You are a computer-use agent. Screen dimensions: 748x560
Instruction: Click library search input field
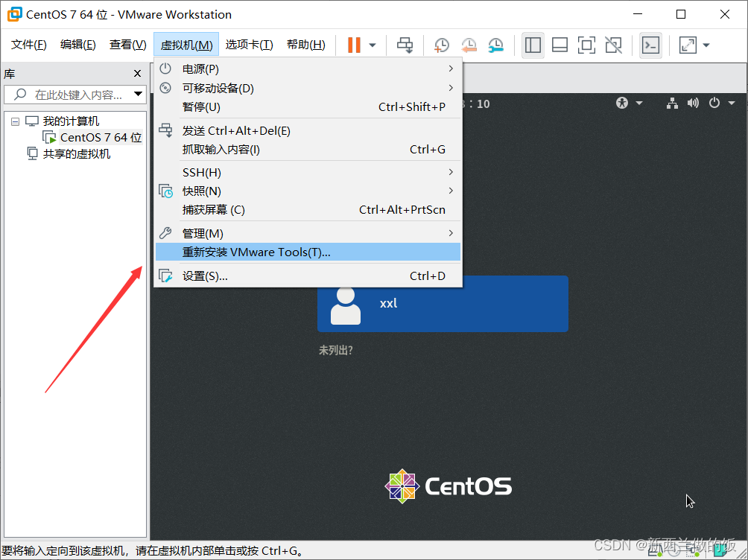pyautogui.click(x=75, y=95)
